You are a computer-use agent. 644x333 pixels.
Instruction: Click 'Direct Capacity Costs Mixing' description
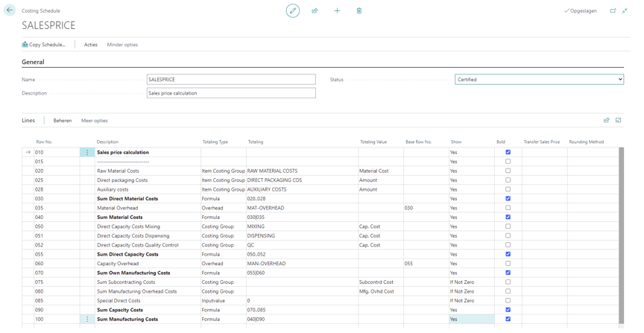click(148, 226)
